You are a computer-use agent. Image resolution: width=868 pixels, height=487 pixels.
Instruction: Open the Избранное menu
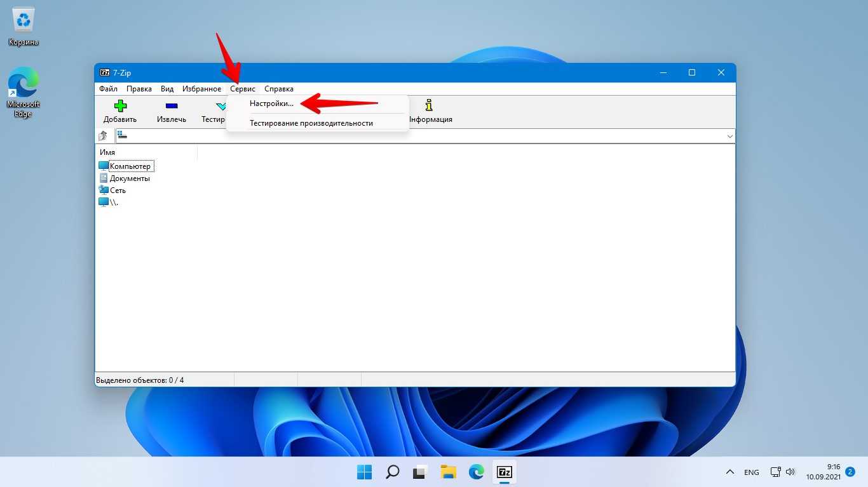pos(201,89)
